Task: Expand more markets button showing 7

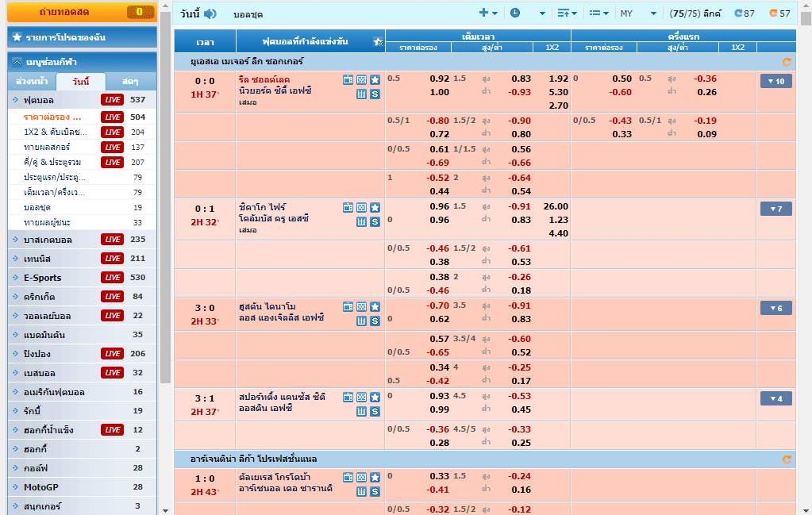Action: [775, 209]
